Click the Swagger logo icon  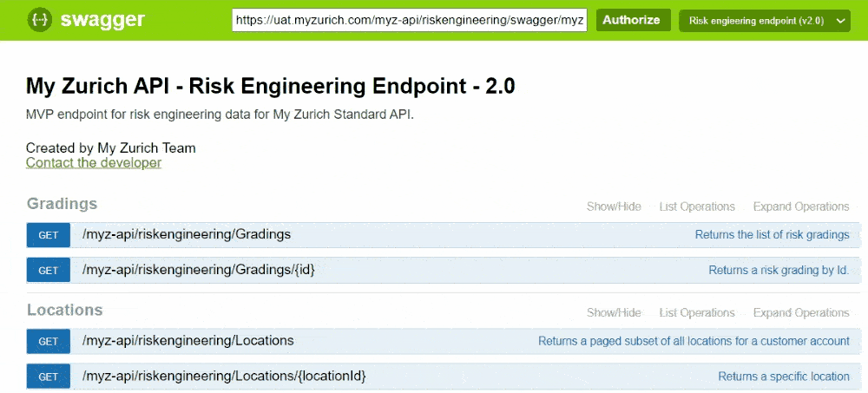pos(40,19)
